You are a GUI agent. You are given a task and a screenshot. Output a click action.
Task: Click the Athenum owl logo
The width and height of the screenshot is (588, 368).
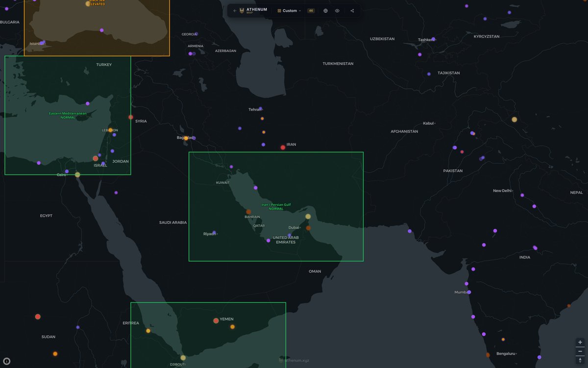tap(242, 11)
